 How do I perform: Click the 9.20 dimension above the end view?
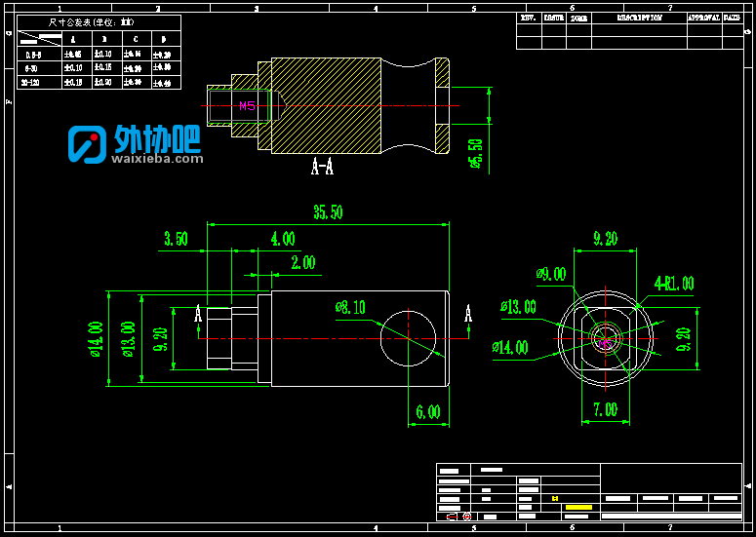tap(605, 239)
